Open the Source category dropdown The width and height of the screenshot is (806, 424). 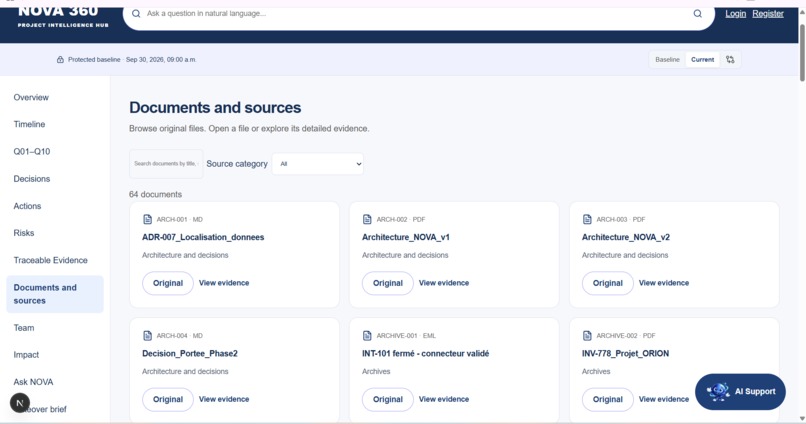(x=318, y=164)
